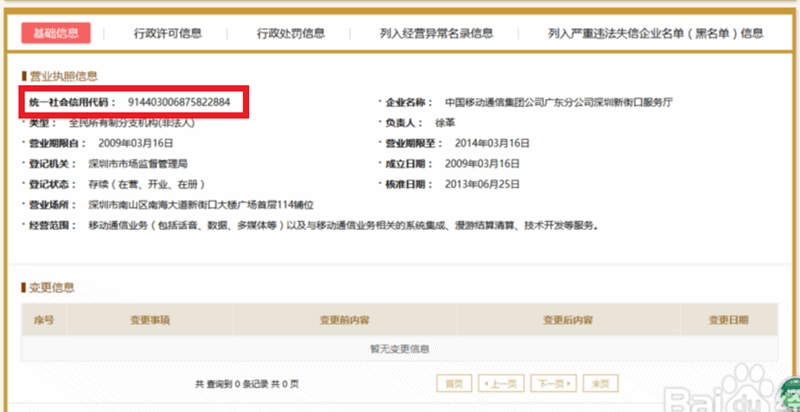
Task: Click the 变更后内容 column header
Action: click(x=568, y=320)
